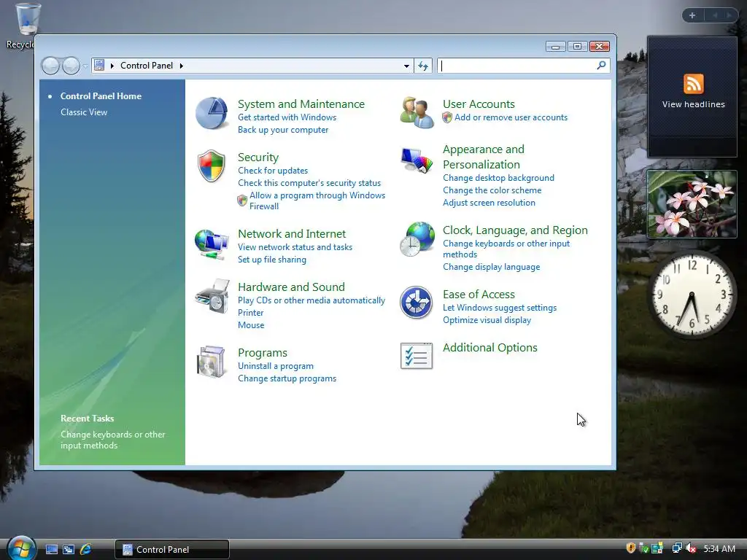Screen dimensions: 747x560
Task: Click Optimize visual display
Action: tap(487, 320)
